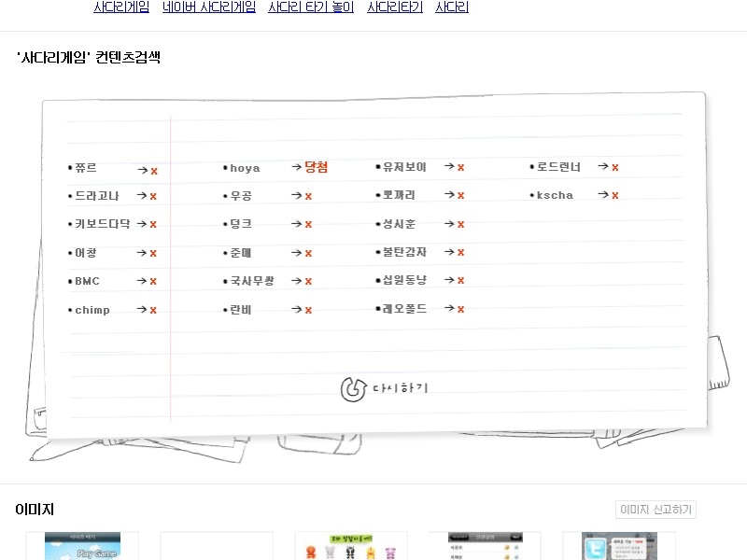The height and width of the screenshot is (560, 747).
Task: Select the entry 코끼리
Action: 400,195
